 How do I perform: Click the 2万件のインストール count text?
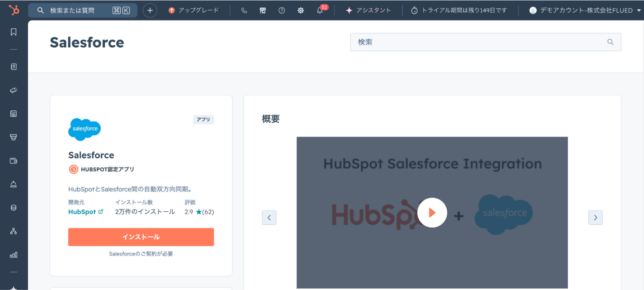(x=145, y=212)
